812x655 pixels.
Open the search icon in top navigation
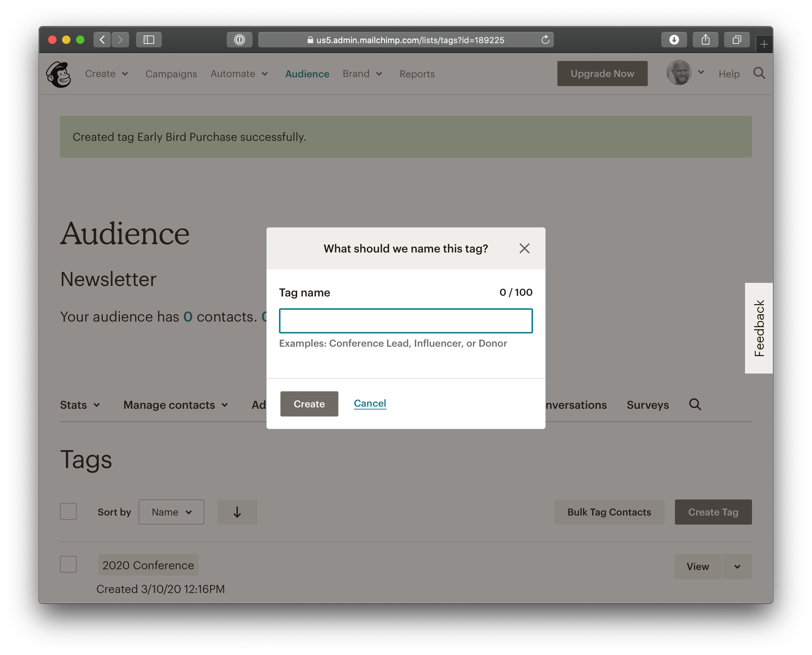pyautogui.click(x=759, y=73)
